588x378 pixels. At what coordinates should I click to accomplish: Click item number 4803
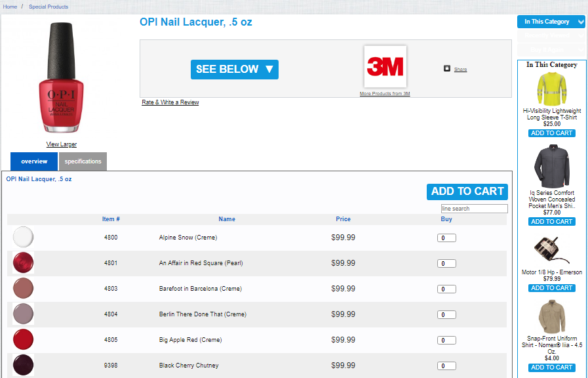pyautogui.click(x=111, y=288)
